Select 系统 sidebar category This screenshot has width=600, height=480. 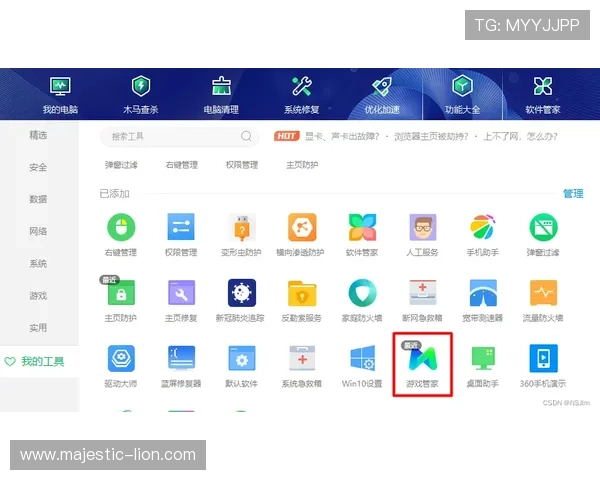(x=38, y=263)
